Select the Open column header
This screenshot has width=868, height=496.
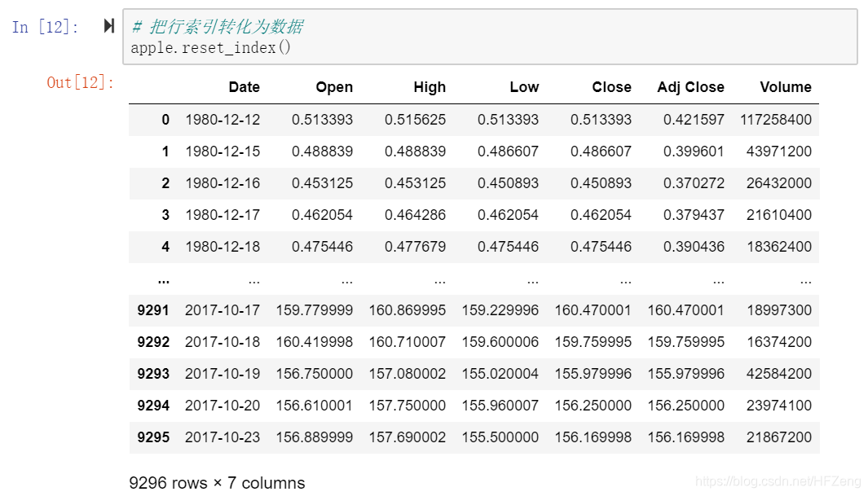pyautogui.click(x=334, y=87)
